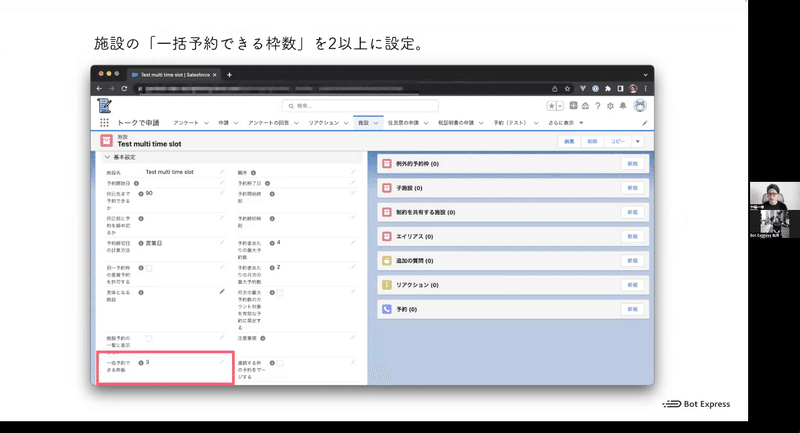
Task: Switch to the アンケート navigation tab
Action: [x=186, y=123]
